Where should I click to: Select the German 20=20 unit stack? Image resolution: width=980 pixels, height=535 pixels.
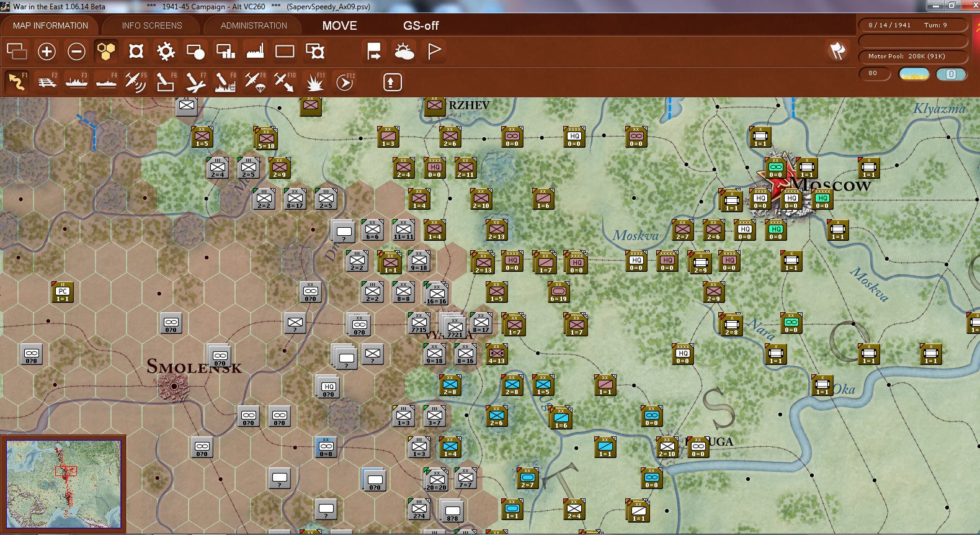[x=436, y=480]
